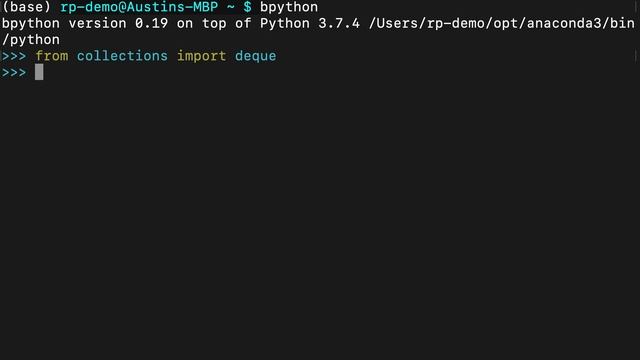Click the '>>>' prompt before 'from'

tap(14, 56)
